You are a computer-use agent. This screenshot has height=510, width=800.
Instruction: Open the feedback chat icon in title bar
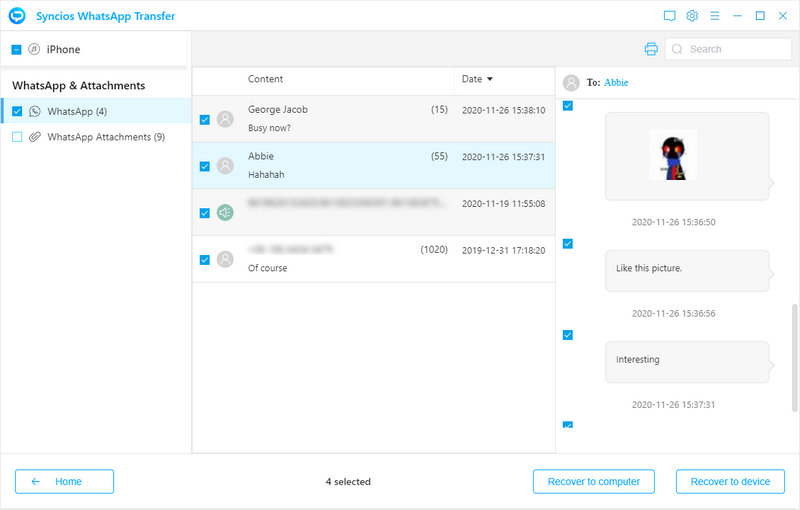click(669, 16)
